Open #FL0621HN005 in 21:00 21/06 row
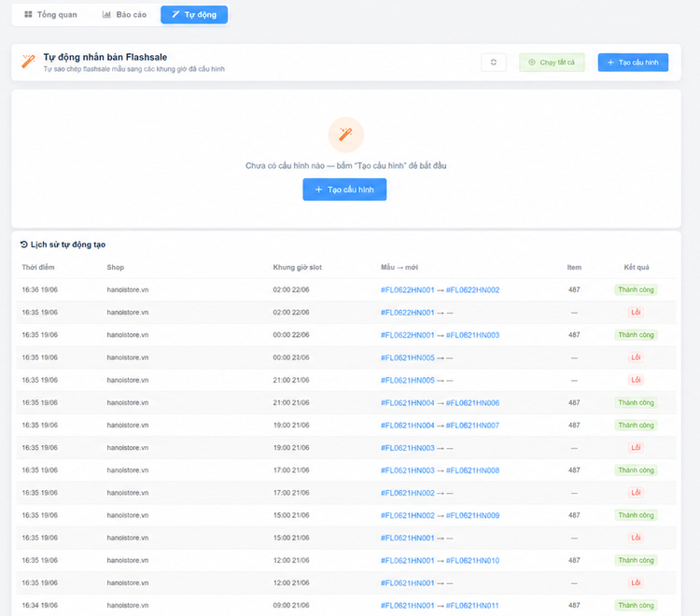Image resolution: width=700 pixels, height=616 pixels. pyautogui.click(x=408, y=380)
